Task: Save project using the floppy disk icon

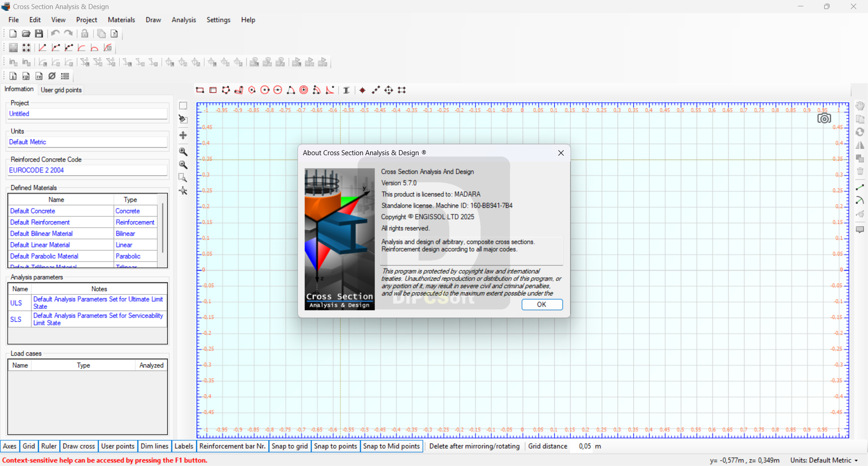Action: (39, 33)
